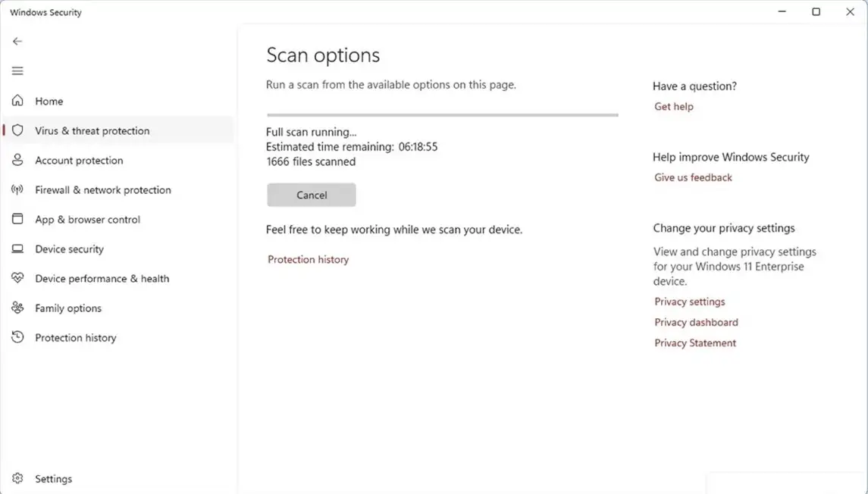Open the Protection history link below Cancel

click(x=308, y=259)
